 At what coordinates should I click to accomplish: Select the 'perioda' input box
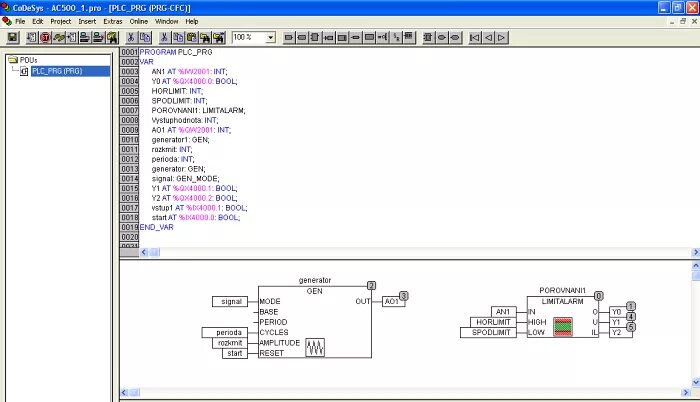pos(225,332)
